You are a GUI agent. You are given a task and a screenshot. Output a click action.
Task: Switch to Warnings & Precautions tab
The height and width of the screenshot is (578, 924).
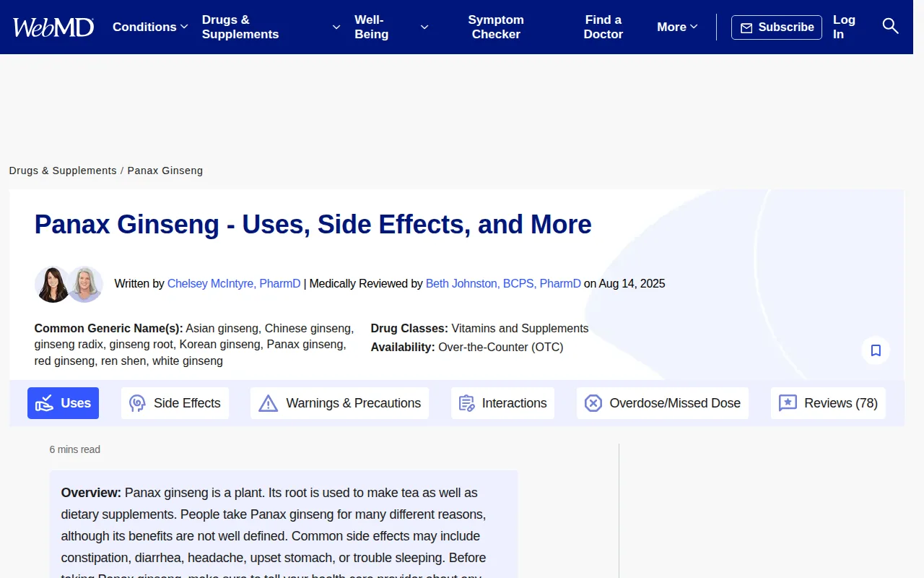coord(339,403)
